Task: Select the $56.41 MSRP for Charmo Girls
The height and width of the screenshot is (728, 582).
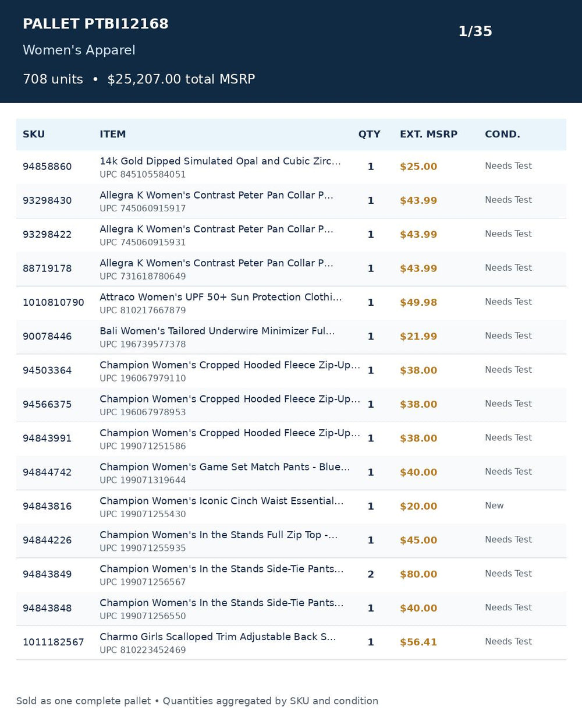Action: tap(418, 642)
